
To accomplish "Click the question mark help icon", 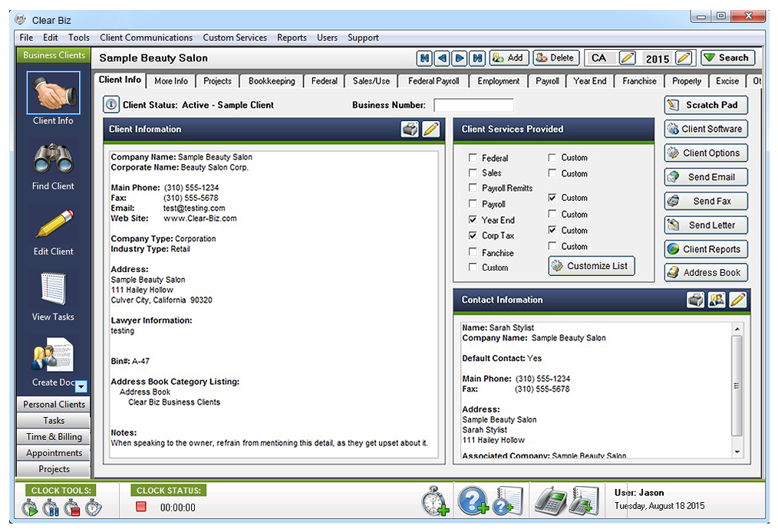I will point(473,502).
